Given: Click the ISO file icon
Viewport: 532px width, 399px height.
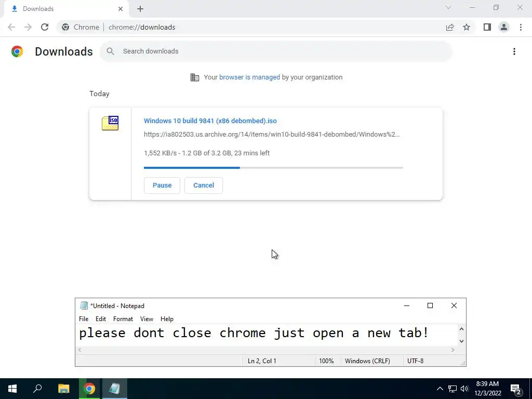Looking at the screenshot, I should click(x=110, y=123).
